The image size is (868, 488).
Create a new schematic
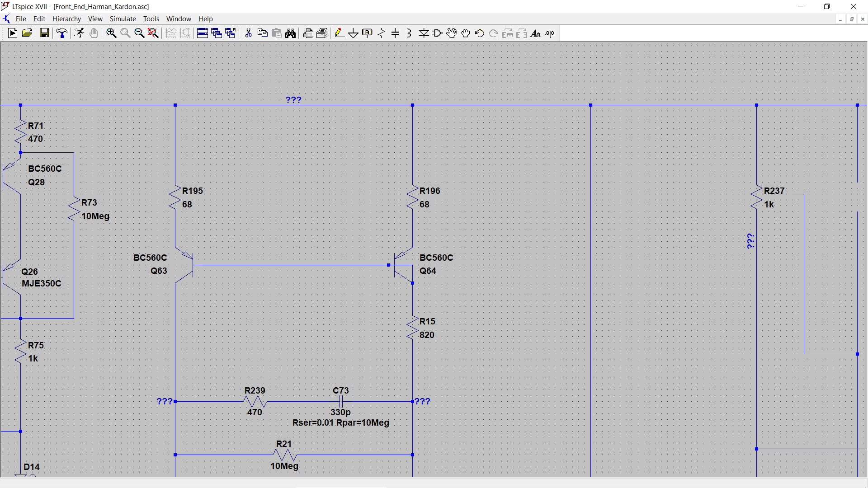[x=13, y=33]
